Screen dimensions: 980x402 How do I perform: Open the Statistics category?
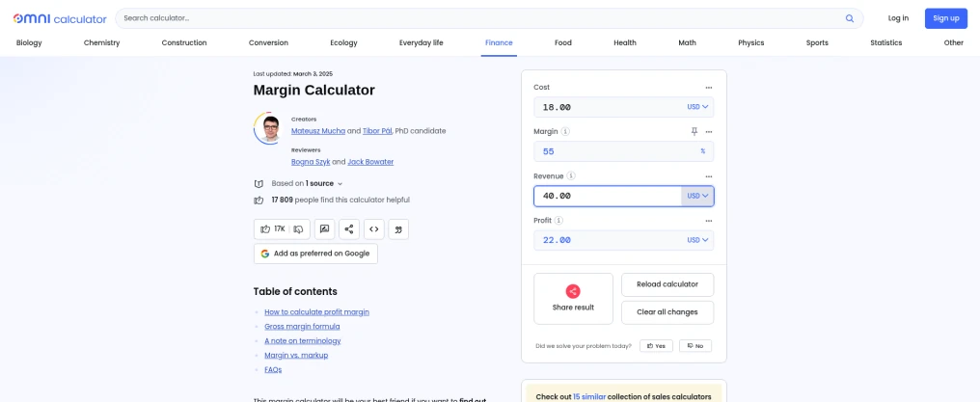(x=886, y=43)
